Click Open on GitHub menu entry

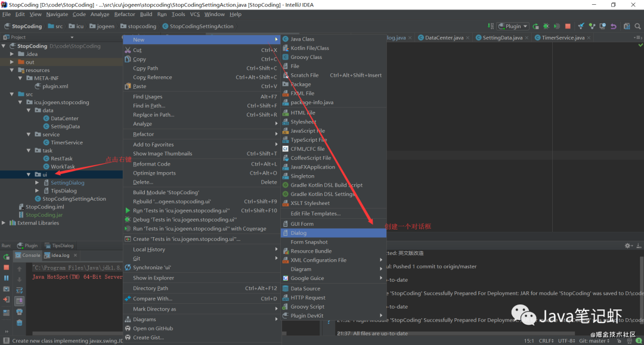pos(202,328)
